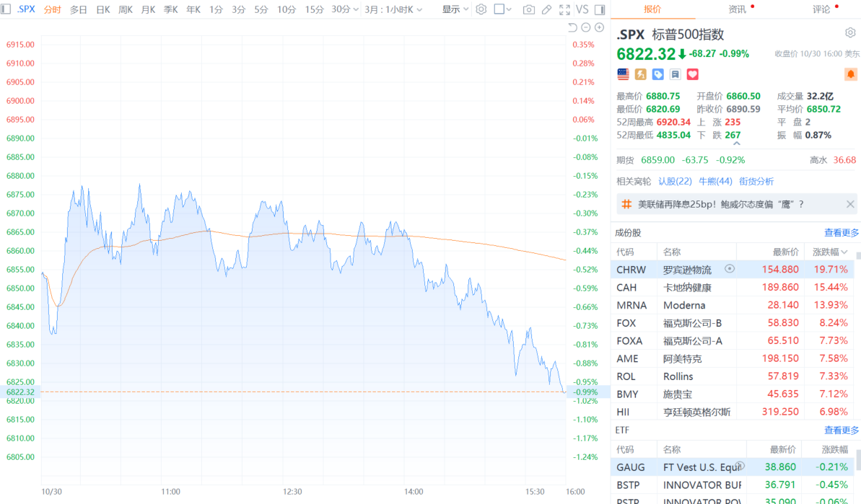The width and height of the screenshot is (861, 504).
Task: Click the chart layout square icon
Action: coord(499,9)
